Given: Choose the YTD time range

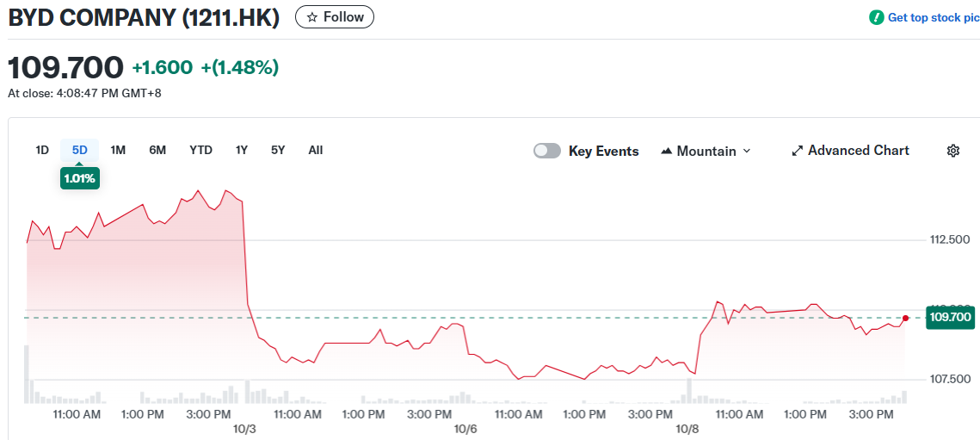Looking at the screenshot, I should point(200,150).
